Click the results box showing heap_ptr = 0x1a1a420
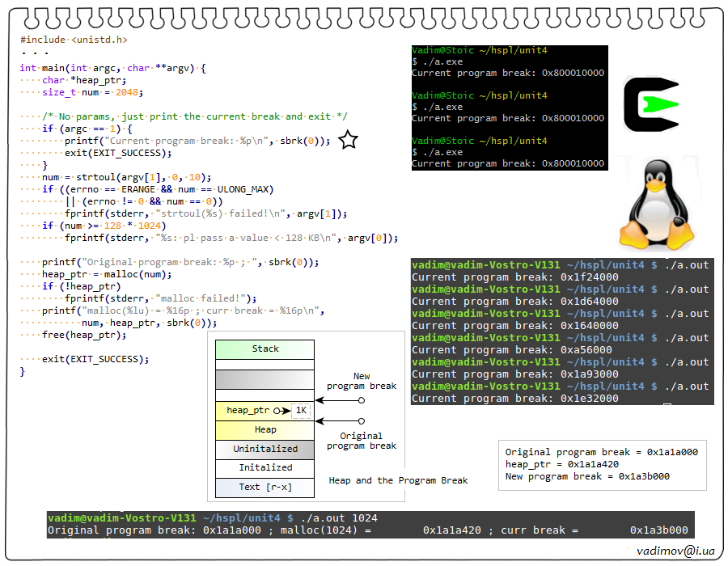Screen dimensions: 728x566 (601, 465)
